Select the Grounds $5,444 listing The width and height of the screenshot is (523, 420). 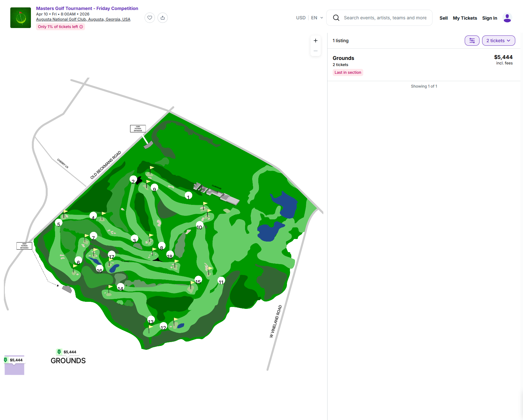coord(424,65)
